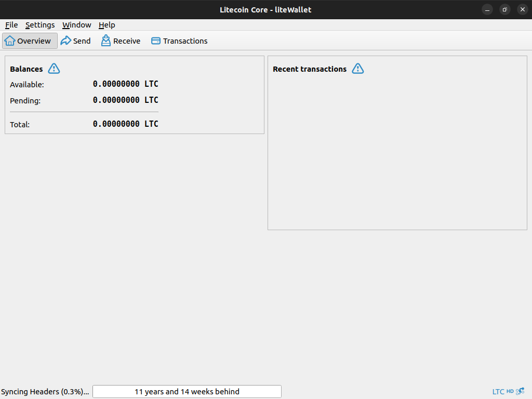The image size is (532, 399).
Task: Click the warning icon next to Balances
Action: click(x=54, y=69)
